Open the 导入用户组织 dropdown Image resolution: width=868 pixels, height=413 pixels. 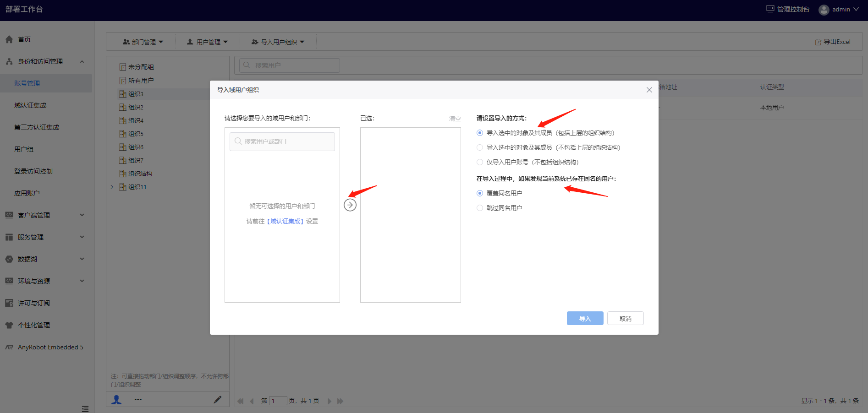[278, 42]
